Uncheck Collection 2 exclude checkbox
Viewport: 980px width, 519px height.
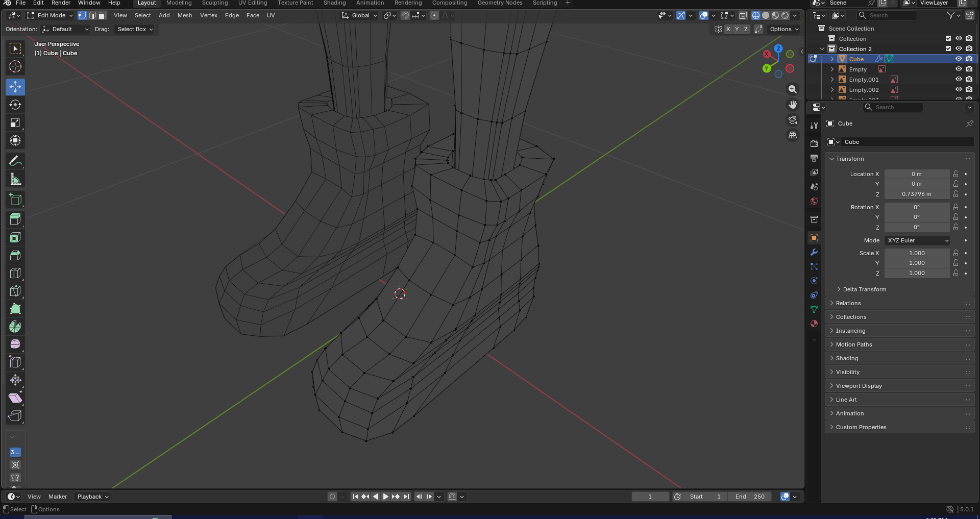(x=948, y=49)
